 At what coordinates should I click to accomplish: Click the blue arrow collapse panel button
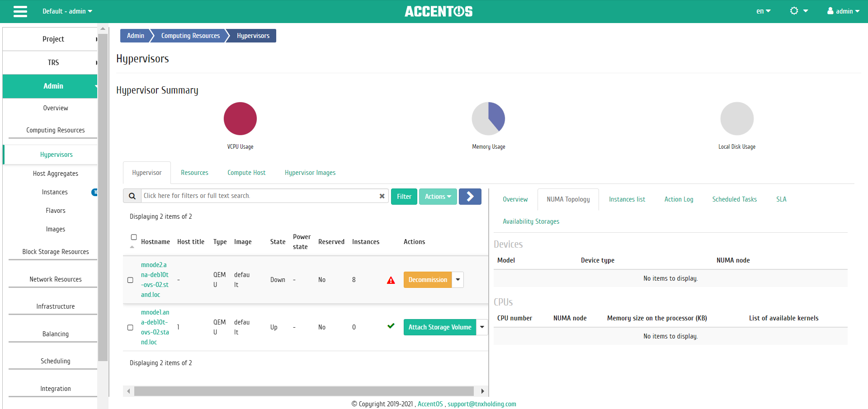(470, 197)
